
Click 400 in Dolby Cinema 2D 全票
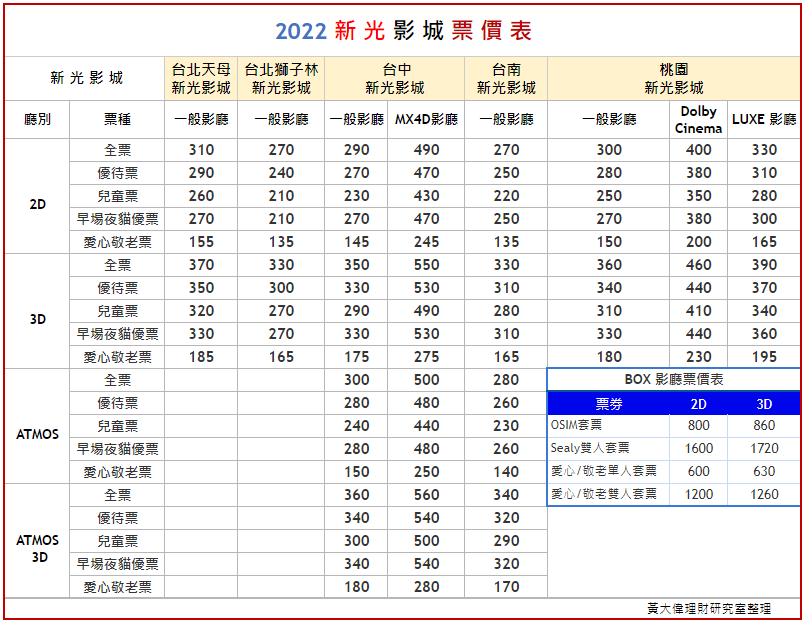click(x=698, y=150)
